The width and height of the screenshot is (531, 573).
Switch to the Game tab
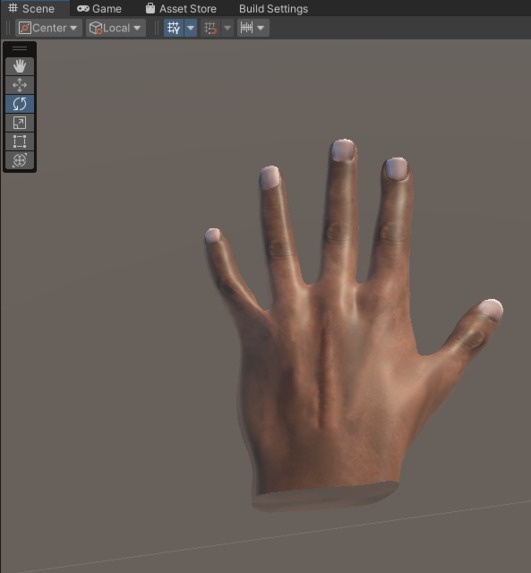[x=99, y=8]
